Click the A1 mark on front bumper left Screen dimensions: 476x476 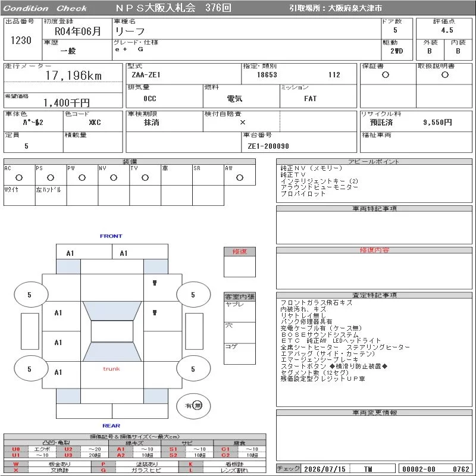pos(70,253)
